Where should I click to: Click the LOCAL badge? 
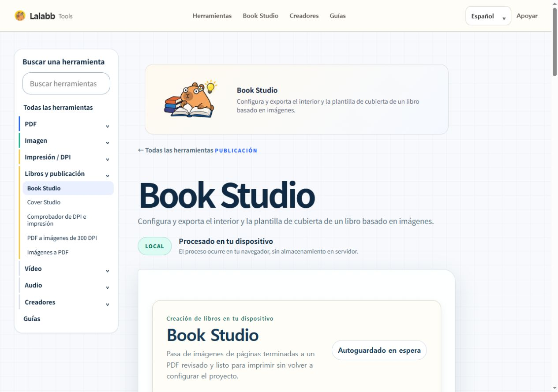pyautogui.click(x=154, y=246)
